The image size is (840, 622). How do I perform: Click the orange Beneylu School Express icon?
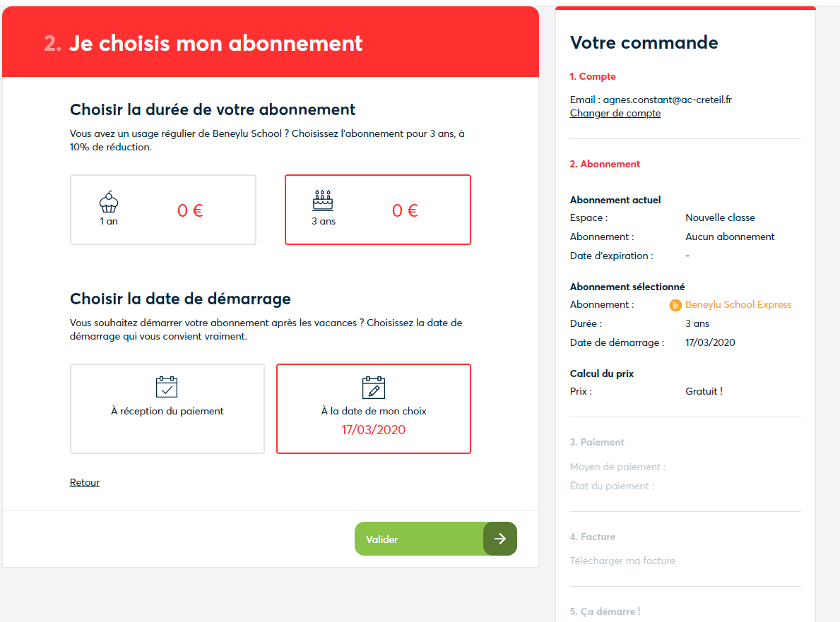point(675,305)
